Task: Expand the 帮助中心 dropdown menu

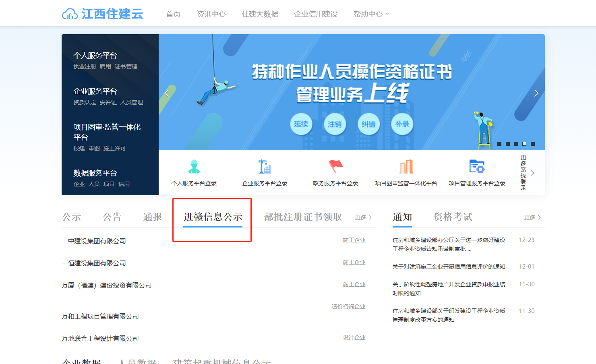Action: pos(371,14)
